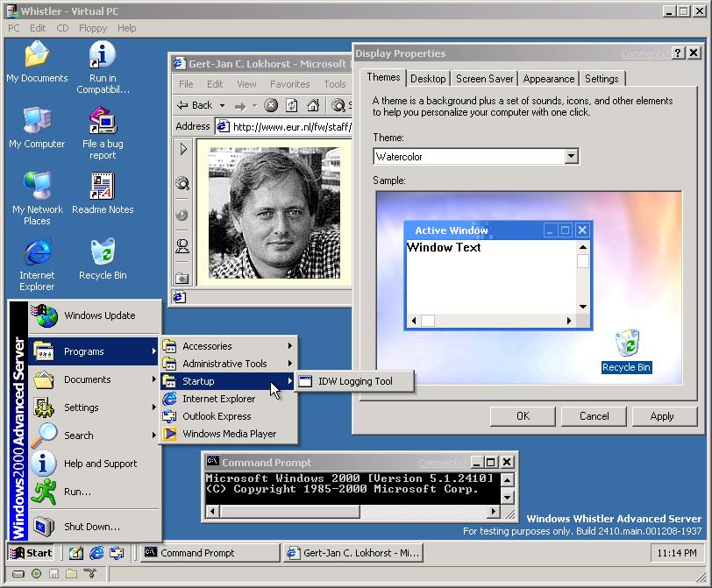The width and height of the screenshot is (712, 588).
Task: Click the shared folder icon in Virtual PC status bar
Action: pos(71,574)
